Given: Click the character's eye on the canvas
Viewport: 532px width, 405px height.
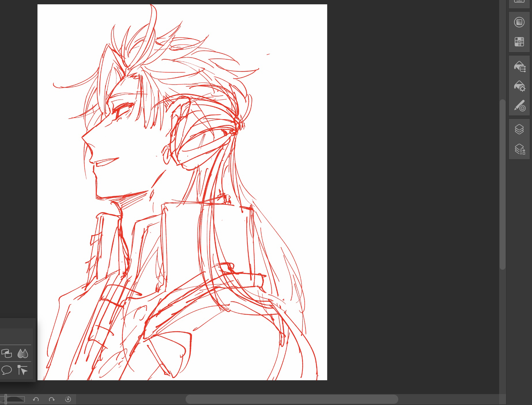Looking at the screenshot, I should [122, 109].
